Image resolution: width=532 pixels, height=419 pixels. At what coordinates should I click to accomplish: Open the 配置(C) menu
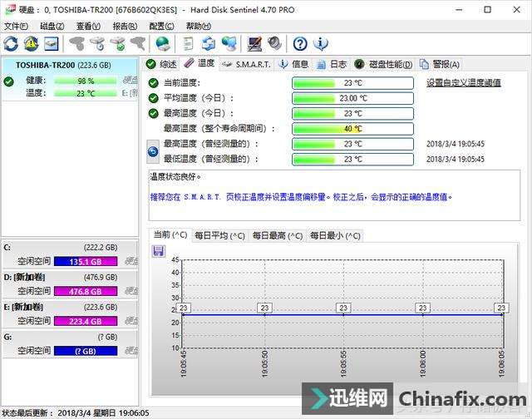(161, 26)
